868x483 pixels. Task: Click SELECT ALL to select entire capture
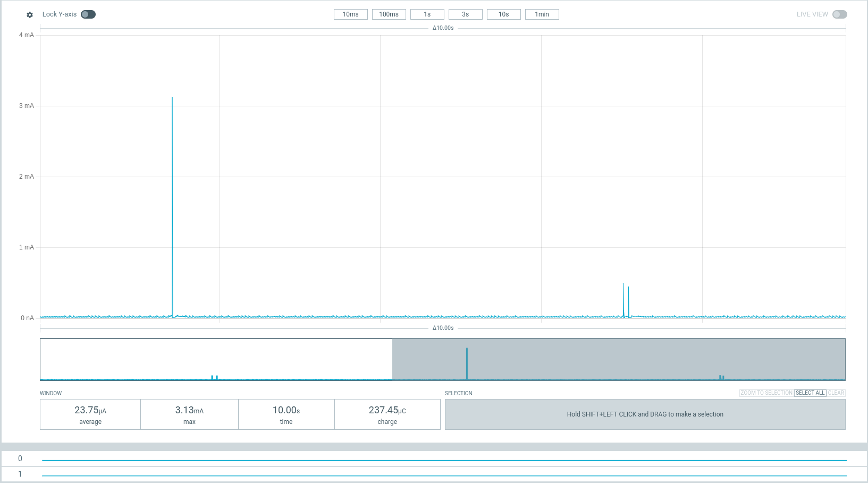tap(810, 393)
